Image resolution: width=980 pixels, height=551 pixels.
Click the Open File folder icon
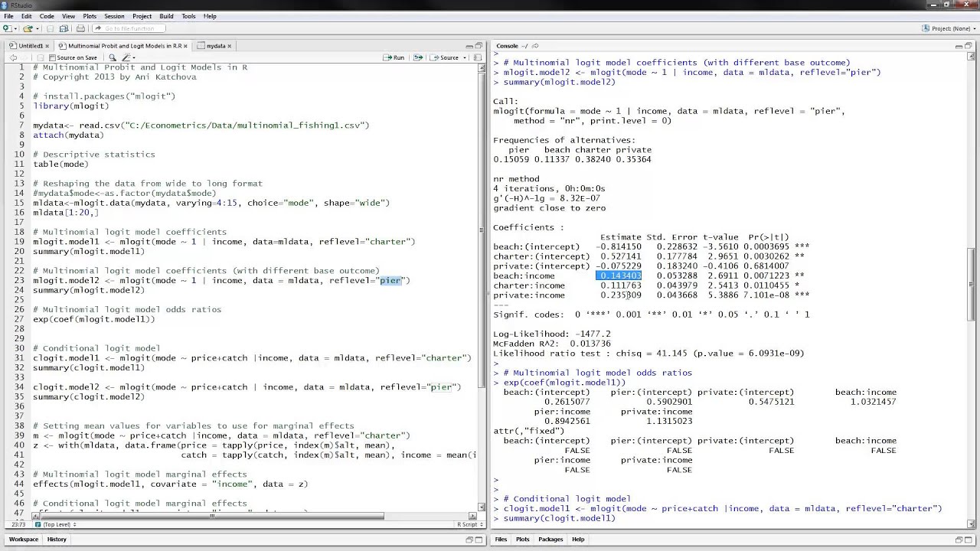coord(28,28)
